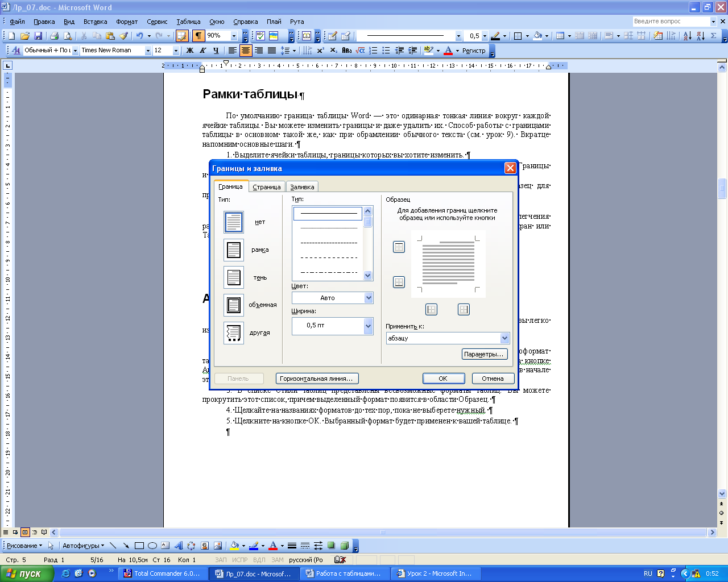This screenshot has width=728, height=582.
Task: Click the font color A swatch
Action: pos(448,51)
